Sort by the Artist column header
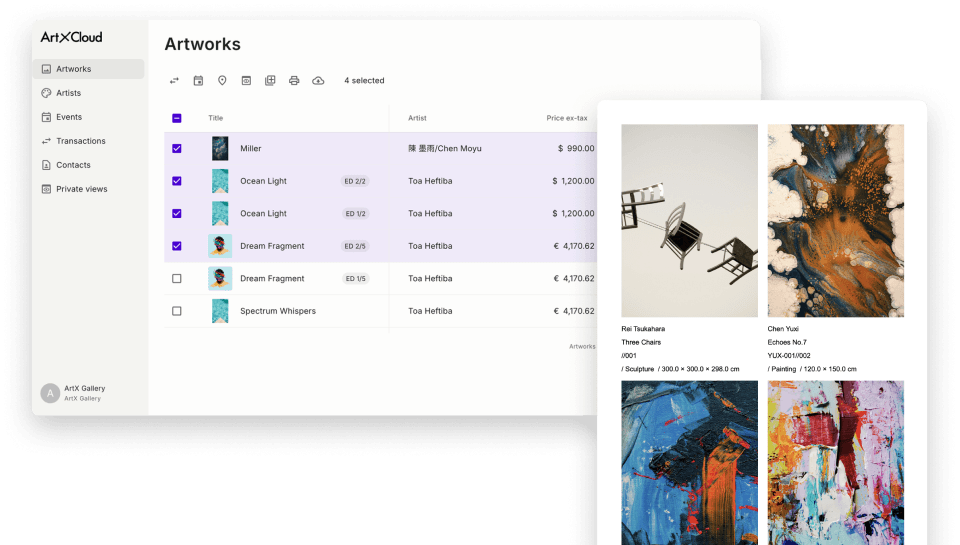The height and width of the screenshot is (545, 960). click(x=418, y=118)
